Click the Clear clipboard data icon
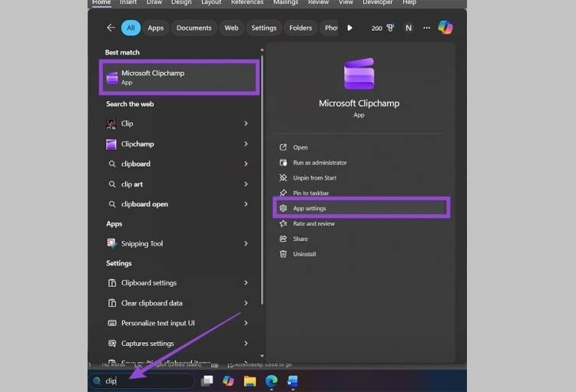The width and height of the screenshot is (576, 392). 112,303
